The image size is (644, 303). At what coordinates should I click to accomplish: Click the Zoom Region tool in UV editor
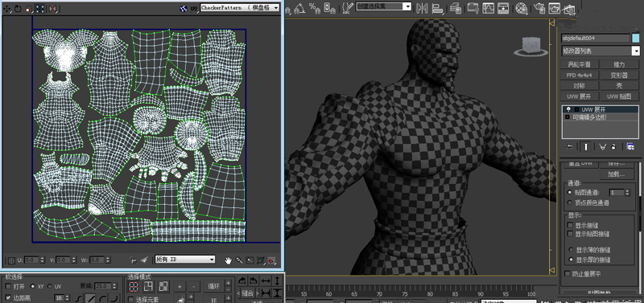point(250,260)
